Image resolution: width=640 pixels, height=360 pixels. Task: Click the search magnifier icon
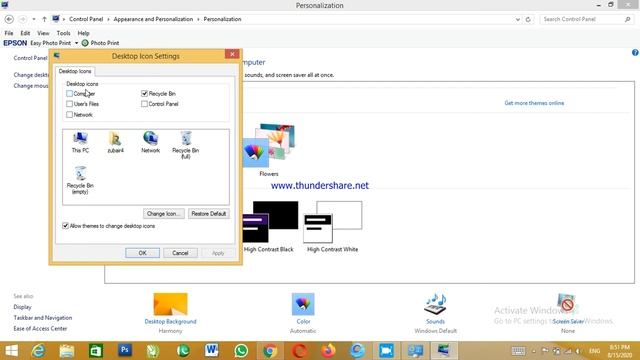(627, 19)
